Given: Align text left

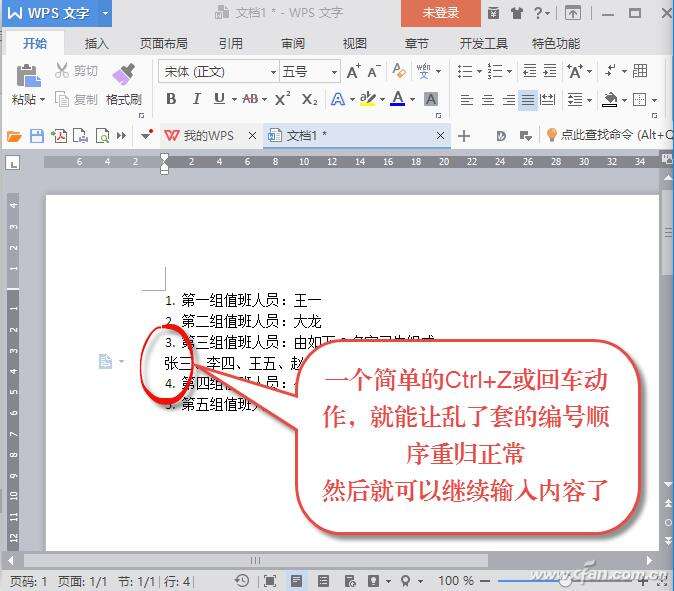Looking at the screenshot, I should (467, 100).
